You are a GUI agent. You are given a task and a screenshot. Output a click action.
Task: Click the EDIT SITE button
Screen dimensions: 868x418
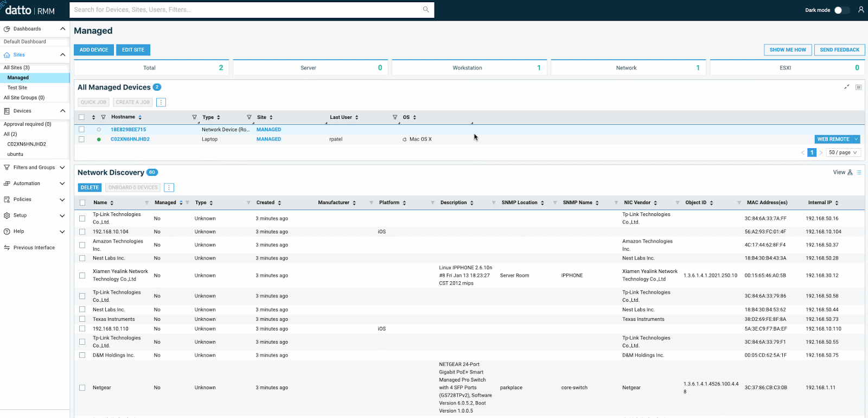[133, 50]
